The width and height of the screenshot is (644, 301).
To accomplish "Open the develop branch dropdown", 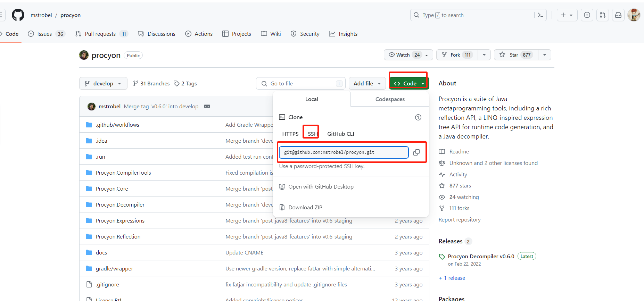I will [103, 83].
